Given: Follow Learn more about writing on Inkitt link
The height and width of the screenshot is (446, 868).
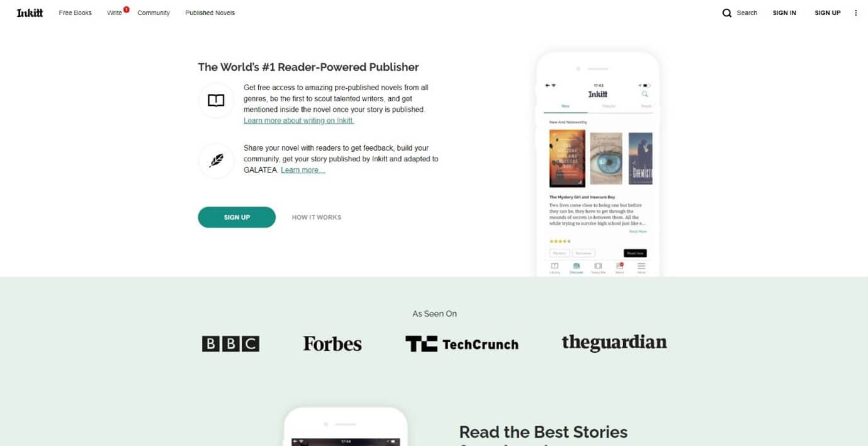Looking at the screenshot, I should click(x=299, y=120).
